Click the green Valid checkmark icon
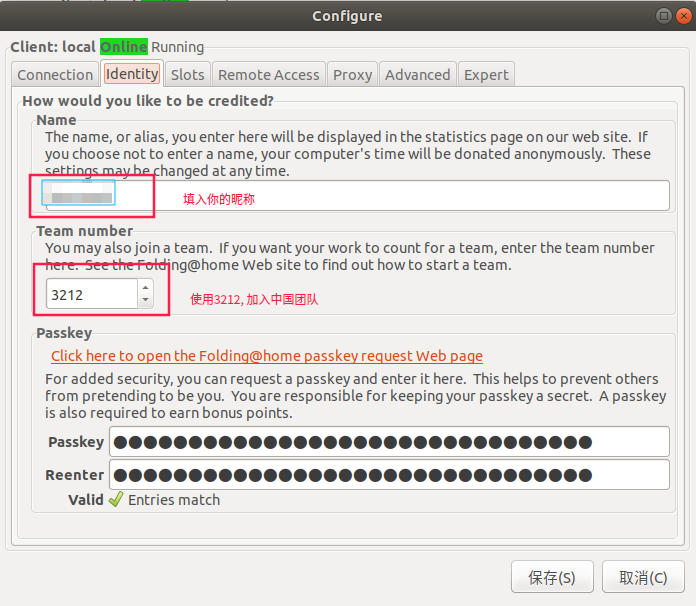Viewport: 696px width, 606px height. pos(116,500)
